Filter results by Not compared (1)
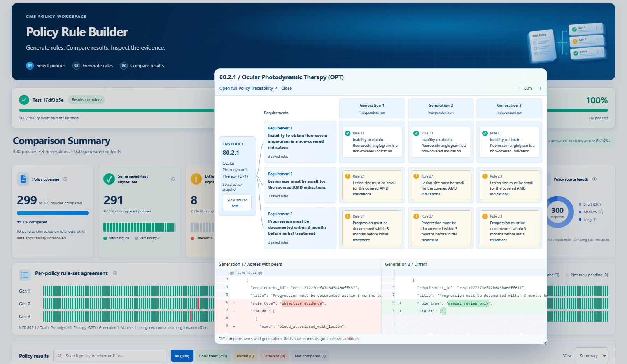 point(310,356)
